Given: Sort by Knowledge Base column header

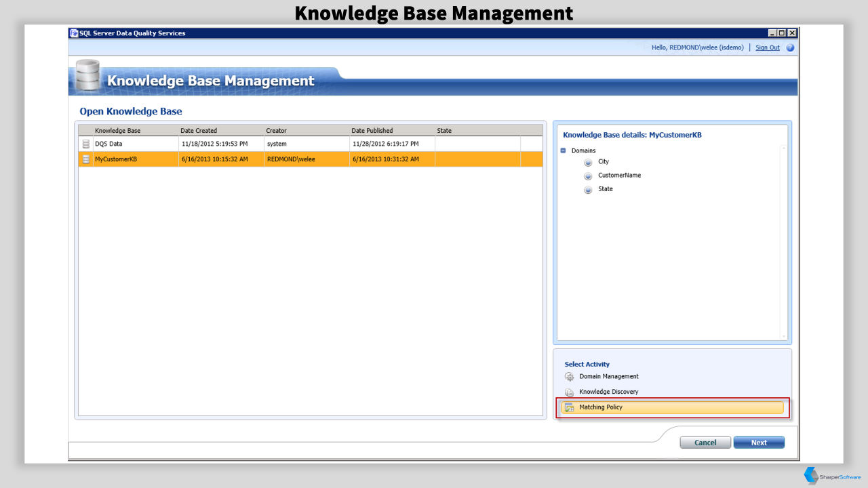Looking at the screenshot, I should (118, 131).
